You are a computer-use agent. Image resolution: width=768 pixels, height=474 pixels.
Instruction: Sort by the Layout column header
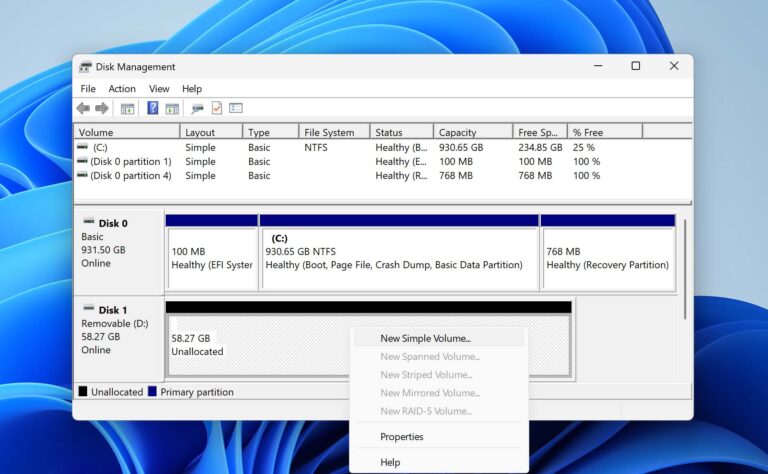(211, 132)
